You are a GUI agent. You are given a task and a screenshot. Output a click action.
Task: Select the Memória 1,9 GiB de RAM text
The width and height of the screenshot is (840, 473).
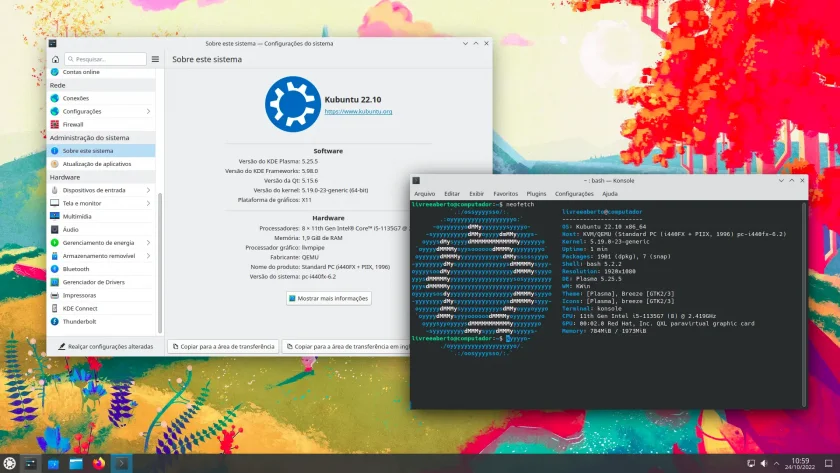coord(308,238)
